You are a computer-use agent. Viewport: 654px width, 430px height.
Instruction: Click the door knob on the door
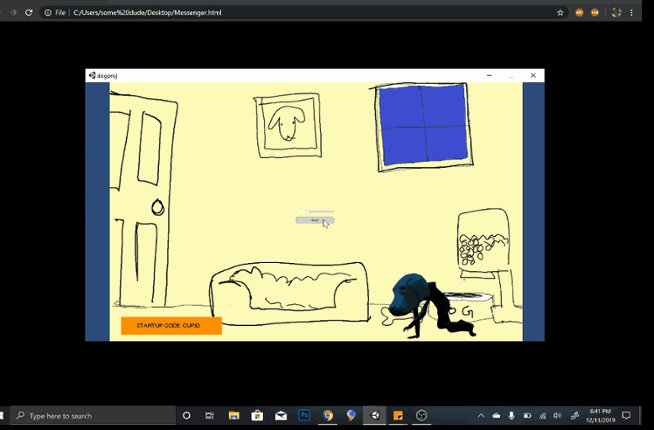pyautogui.click(x=157, y=207)
